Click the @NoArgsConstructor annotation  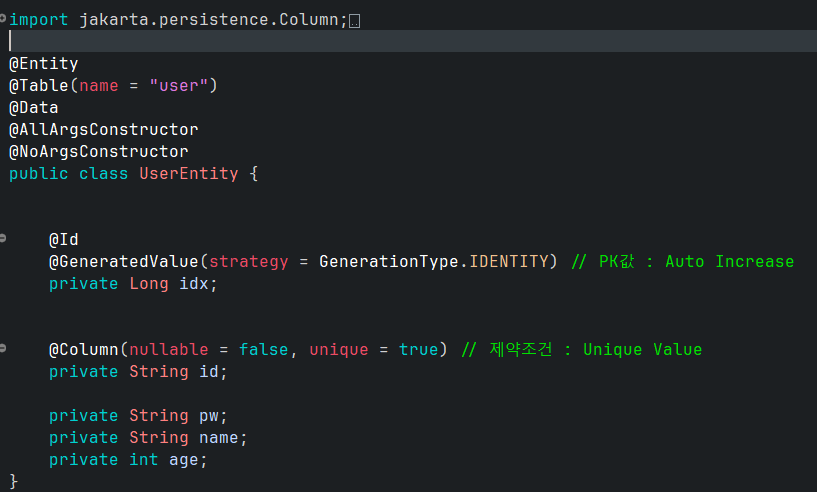pyautogui.click(x=98, y=152)
